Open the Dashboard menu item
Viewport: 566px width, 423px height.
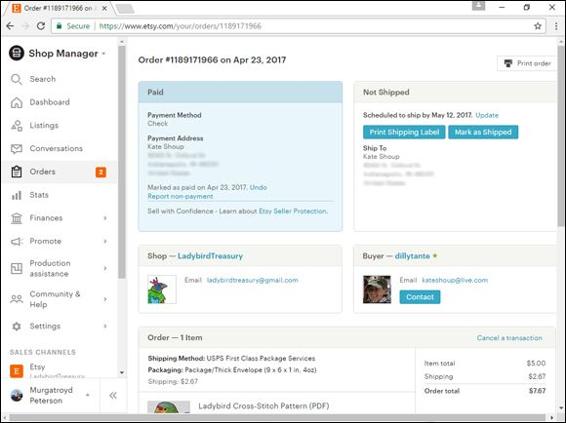(60, 102)
